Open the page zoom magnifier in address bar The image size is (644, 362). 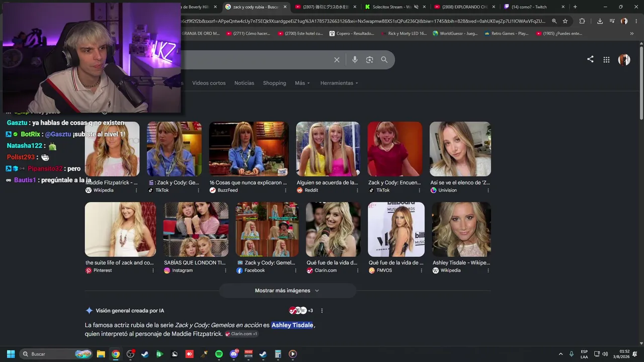[554, 21]
